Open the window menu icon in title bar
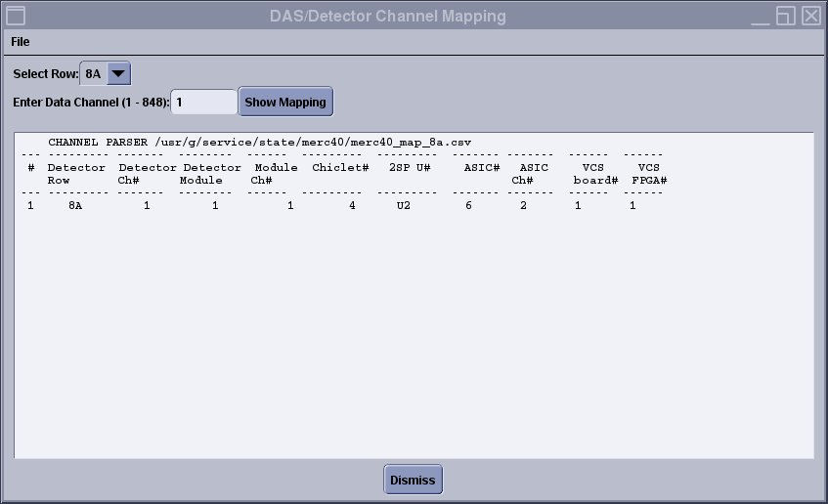This screenshot has width=828, height=504. click(x=16, y=16)
